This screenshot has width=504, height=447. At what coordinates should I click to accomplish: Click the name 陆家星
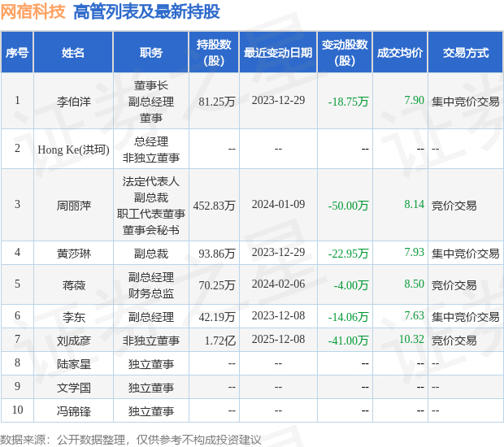[74, 364]
